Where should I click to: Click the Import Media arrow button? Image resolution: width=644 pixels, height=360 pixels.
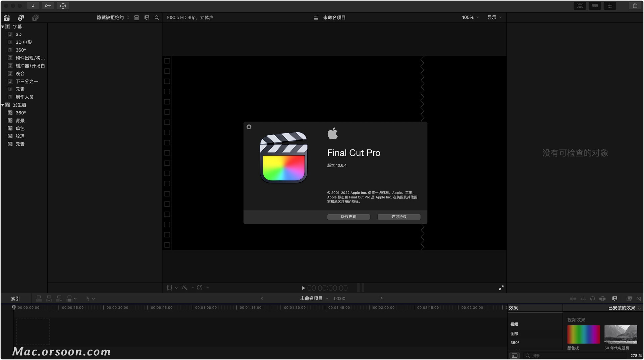tap(33, 6)
